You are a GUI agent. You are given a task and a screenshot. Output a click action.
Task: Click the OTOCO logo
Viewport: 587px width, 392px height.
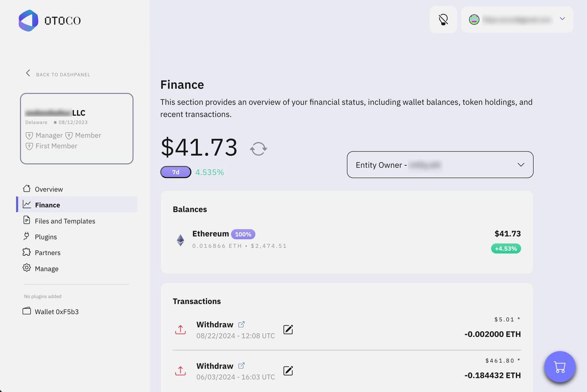click(49, 21)
